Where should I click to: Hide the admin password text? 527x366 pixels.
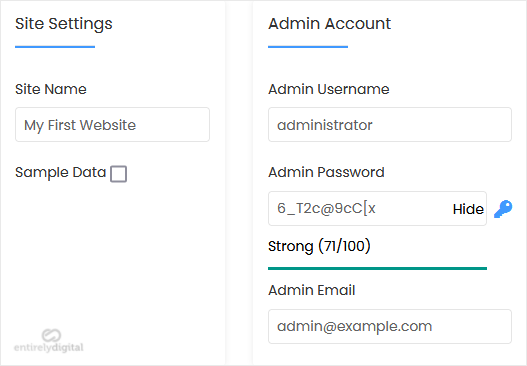[468, 209]
